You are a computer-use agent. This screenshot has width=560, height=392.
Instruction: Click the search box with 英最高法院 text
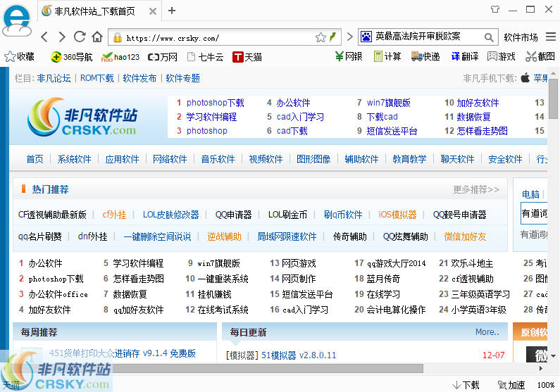coord(428,37)
